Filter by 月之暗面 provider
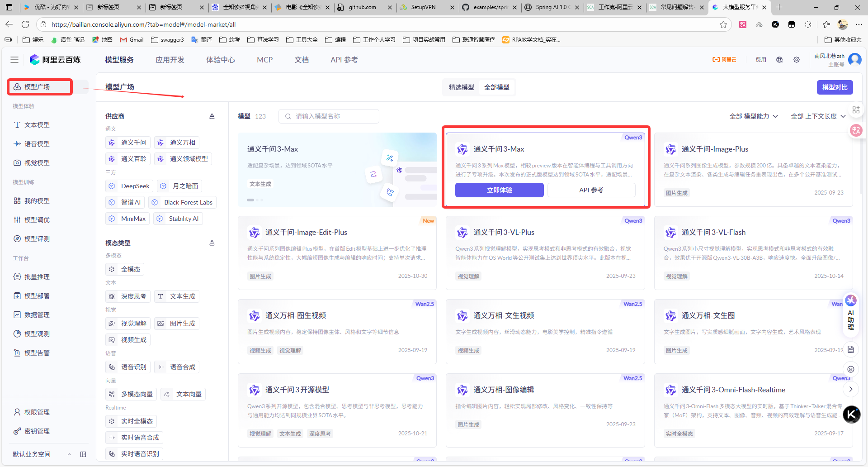Screen dimensions: 868x467 [x=179, y=186]
